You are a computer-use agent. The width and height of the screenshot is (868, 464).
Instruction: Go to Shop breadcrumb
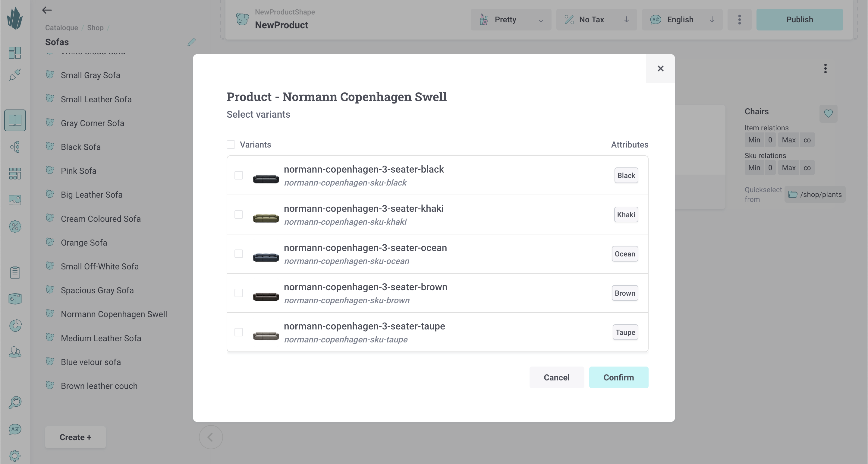(x=95, y=28)
